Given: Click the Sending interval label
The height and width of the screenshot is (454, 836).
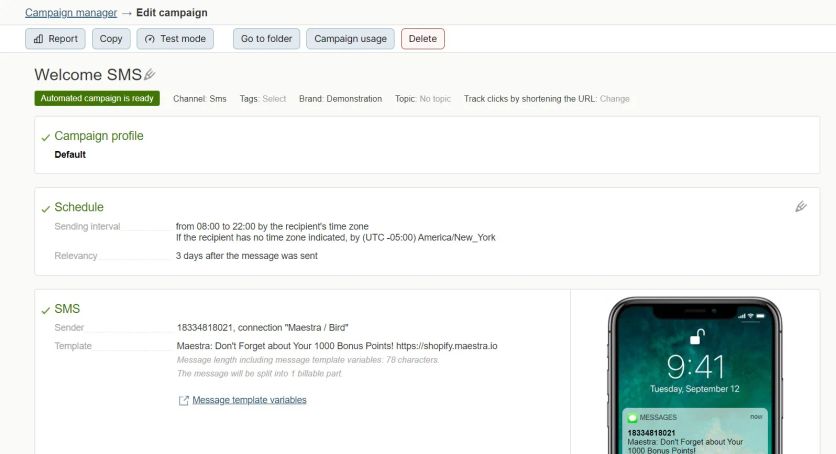Looking at the screenshot, I should click(x=87, y=226).
